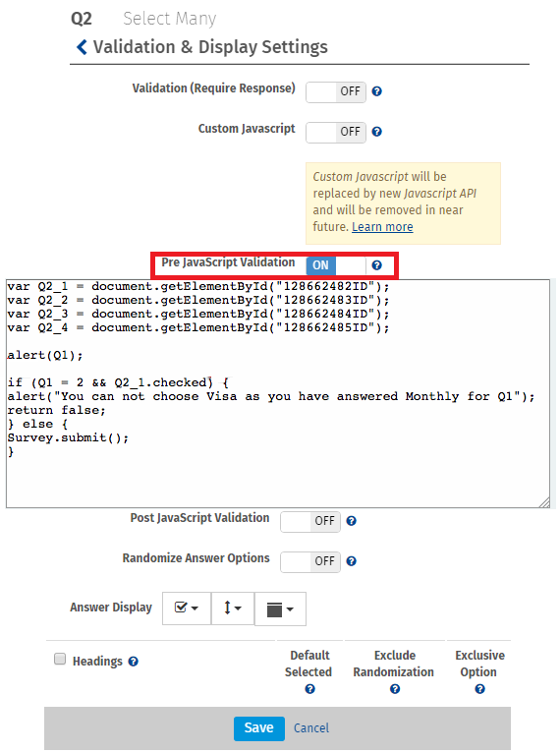Toggle Post JavaScript Validation switch
This screenshot has width=560, height=753.
[x=310, y=522]
